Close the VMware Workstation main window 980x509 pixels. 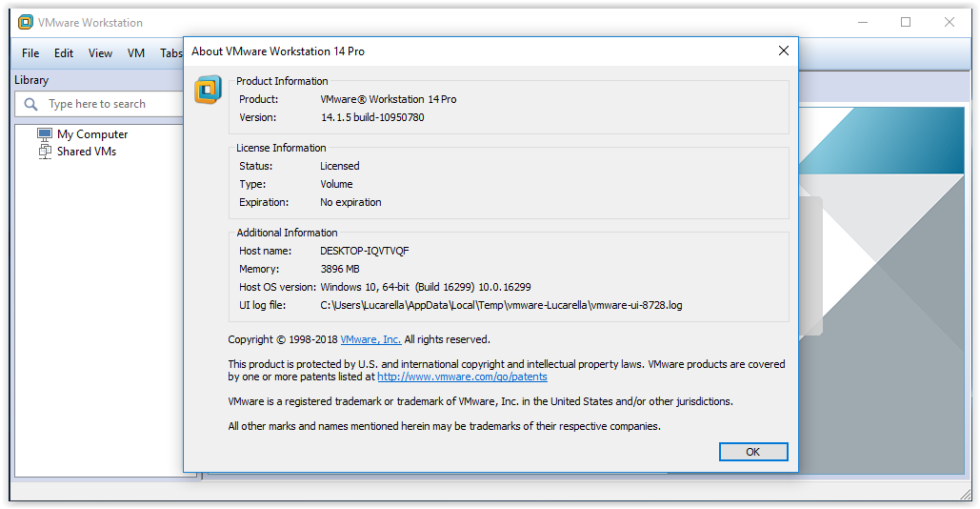(950, 23)
